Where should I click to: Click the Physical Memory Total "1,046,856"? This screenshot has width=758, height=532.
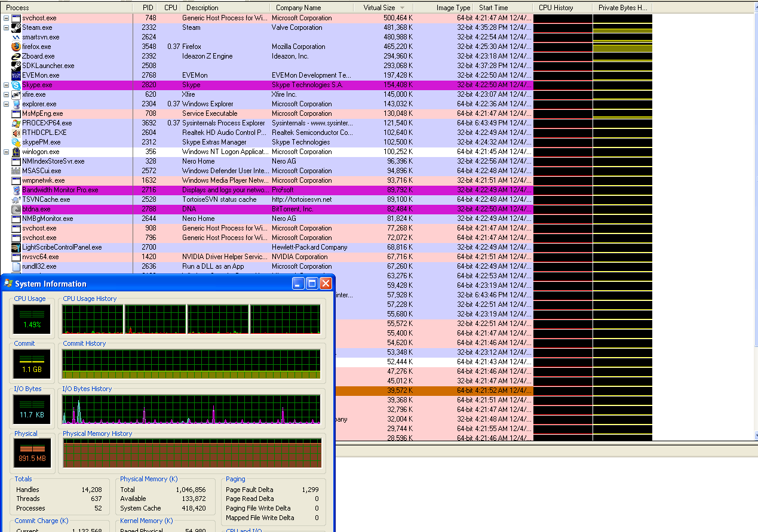[x=192, y=490]
